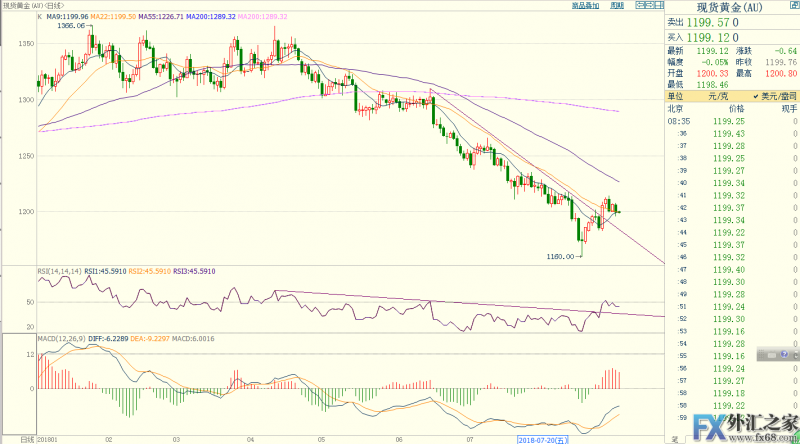This screenshot has height=444, width=800.
Task: Click the 价格 column header
Action: tap(736, 107)
